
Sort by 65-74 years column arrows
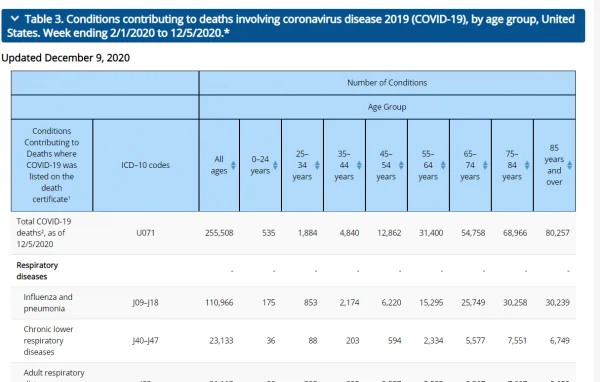pos(485,165)
